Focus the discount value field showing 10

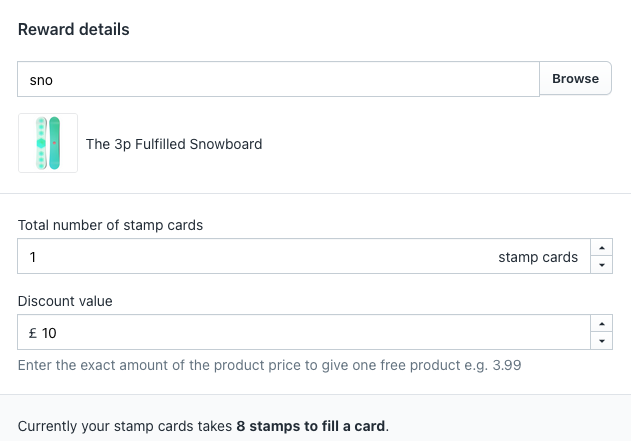pyautogui.click(x=304, y=332)
